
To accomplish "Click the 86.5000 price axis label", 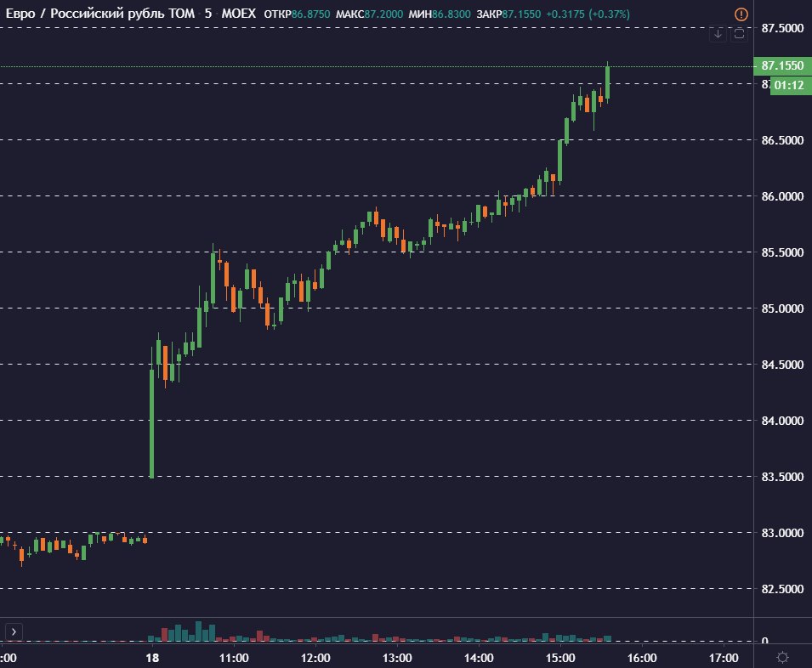I will [x=782, y=140].
